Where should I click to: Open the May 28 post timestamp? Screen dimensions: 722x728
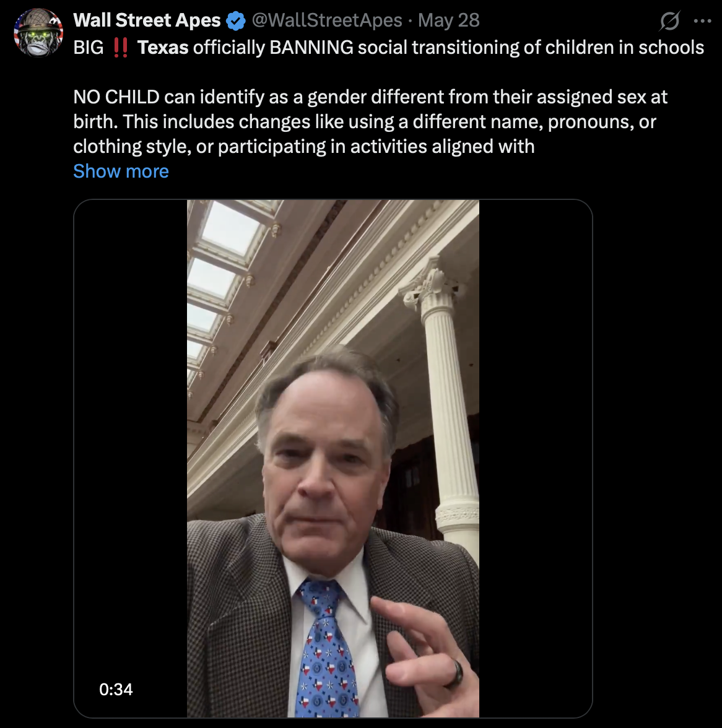point(448,20)
